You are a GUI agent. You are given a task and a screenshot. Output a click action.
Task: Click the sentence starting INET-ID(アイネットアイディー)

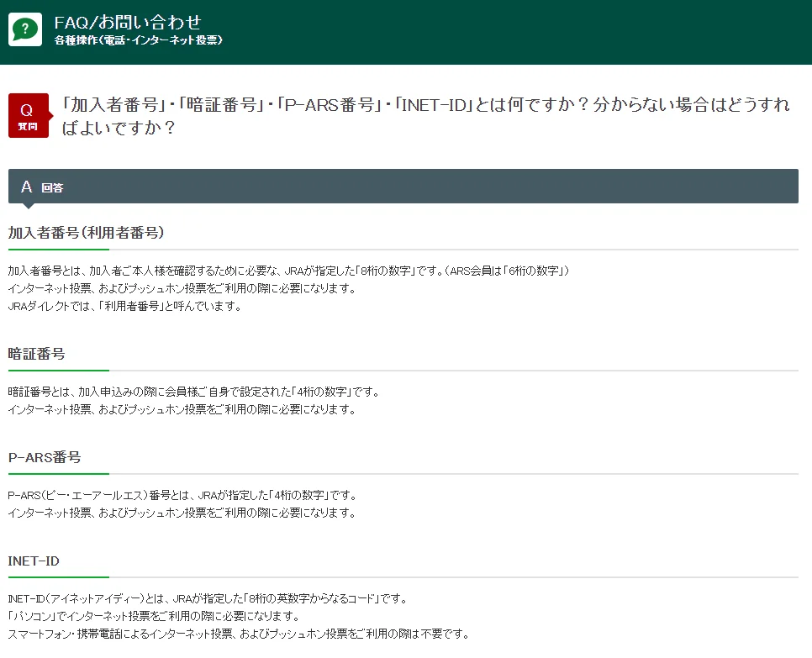coord(208,599)
